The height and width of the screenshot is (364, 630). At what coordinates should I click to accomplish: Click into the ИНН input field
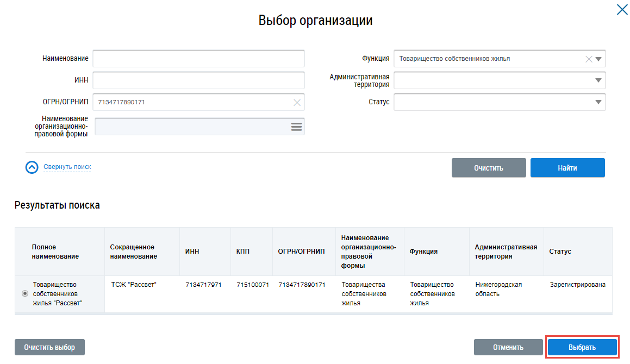click(198, 80)
